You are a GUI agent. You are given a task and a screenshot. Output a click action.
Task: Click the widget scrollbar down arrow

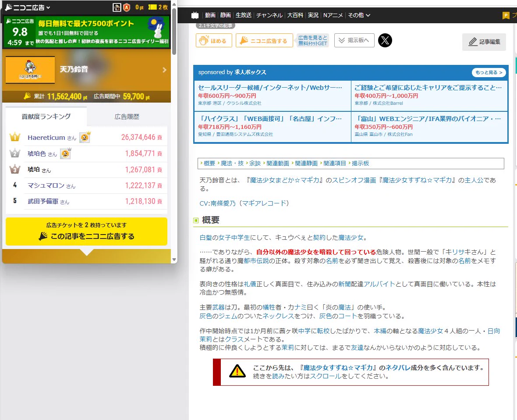coord(174,260)
